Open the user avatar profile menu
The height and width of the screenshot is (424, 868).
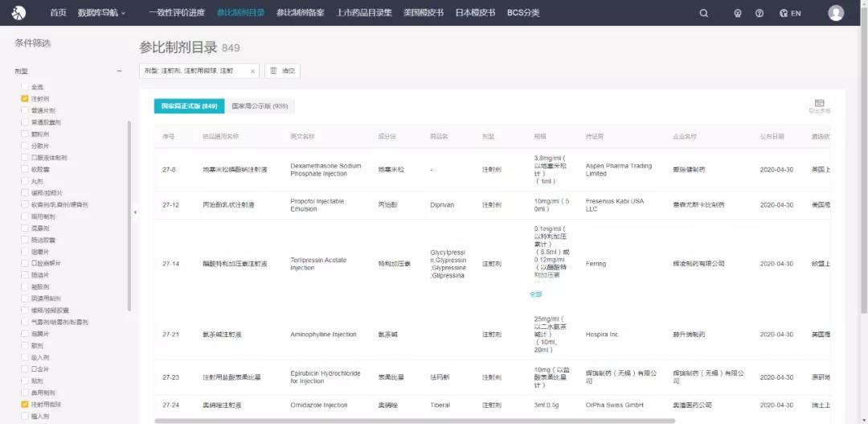836,13
